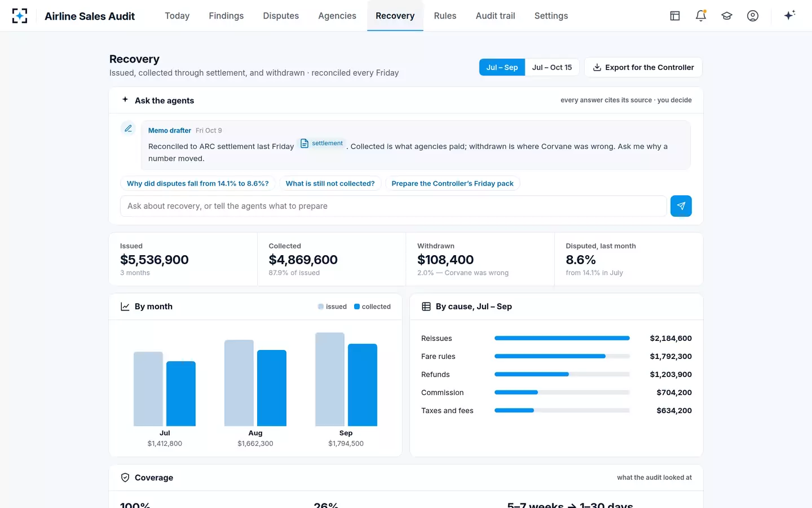The image size is (812, 508).
Task: Click the Issued $5,536,900 value
Action: click(x=155, y=260)
